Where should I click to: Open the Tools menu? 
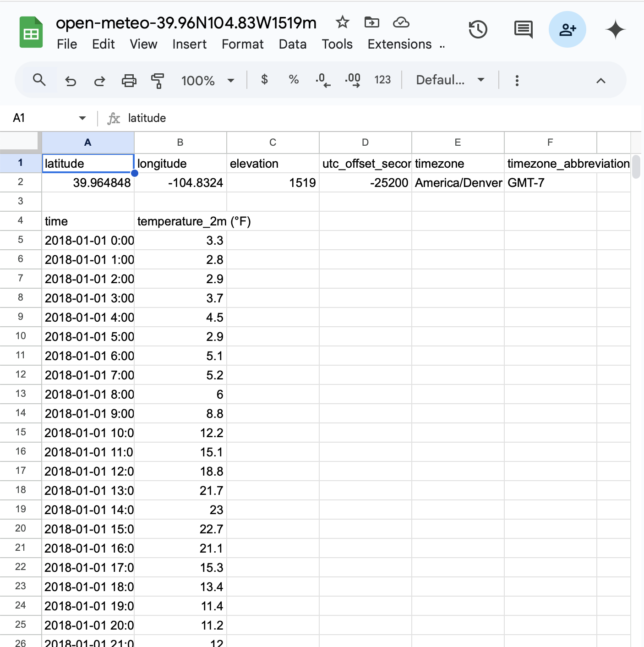pyautogui.click(x=337, y=44)
